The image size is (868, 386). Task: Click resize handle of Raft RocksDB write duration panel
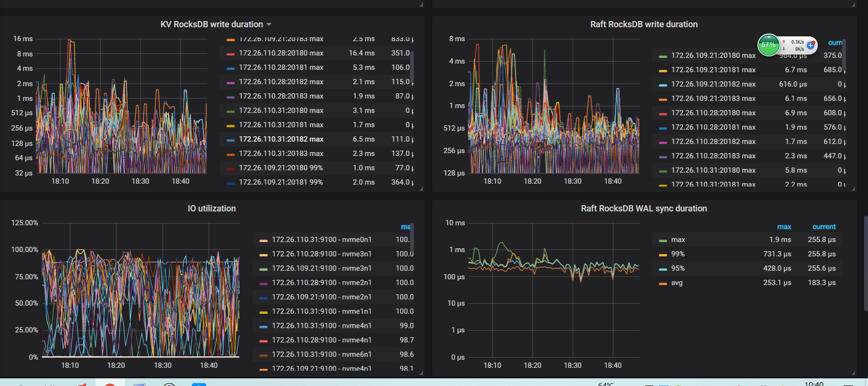(x=854, y=189)
